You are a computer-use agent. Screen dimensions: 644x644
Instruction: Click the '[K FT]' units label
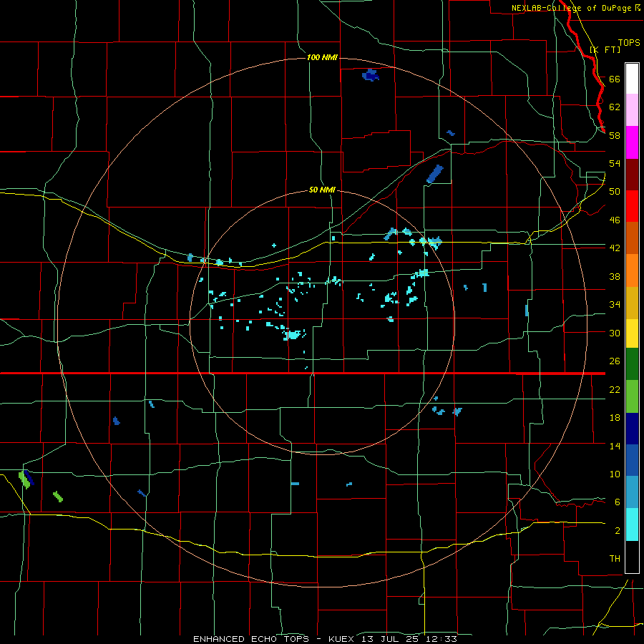[605, 49]
